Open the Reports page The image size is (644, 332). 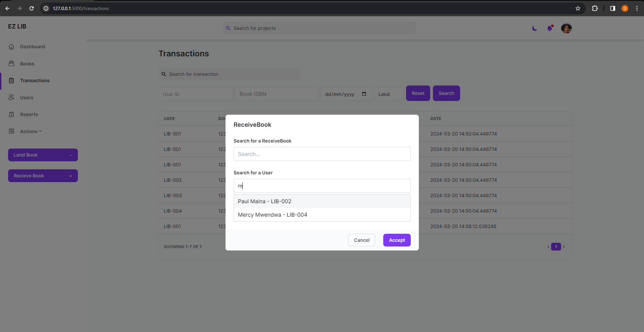point(29,114)
